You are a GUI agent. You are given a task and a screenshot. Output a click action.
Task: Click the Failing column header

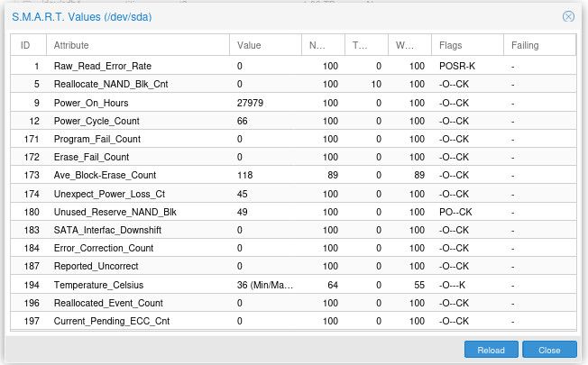[x=539, y=45]
